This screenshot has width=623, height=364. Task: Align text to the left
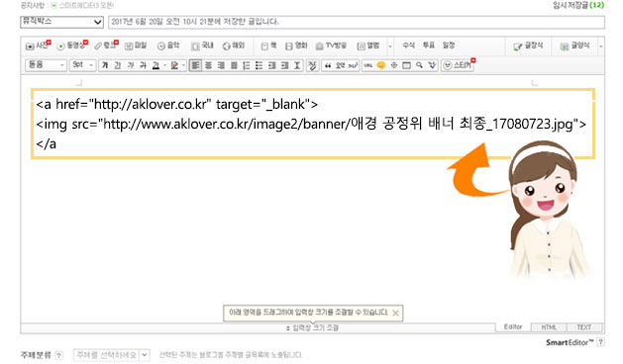click(195, 65)
